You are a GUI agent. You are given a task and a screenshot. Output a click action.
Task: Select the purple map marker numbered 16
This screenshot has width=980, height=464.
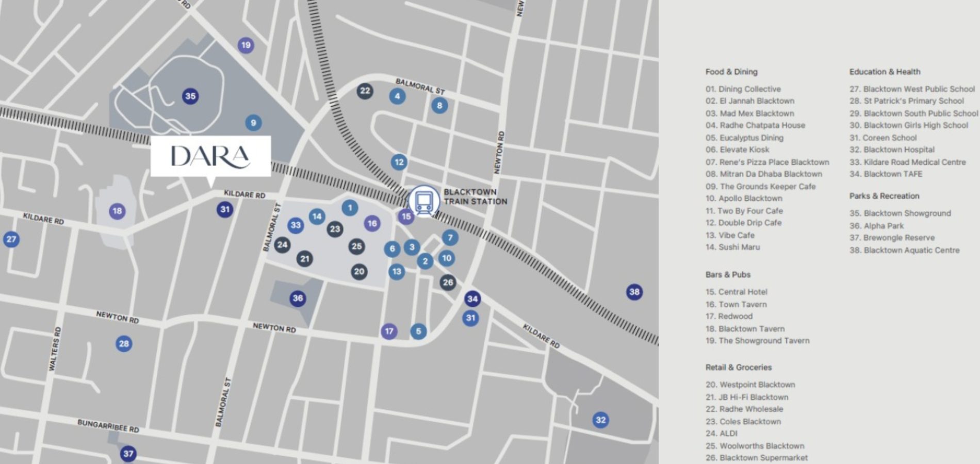[372, 223]
